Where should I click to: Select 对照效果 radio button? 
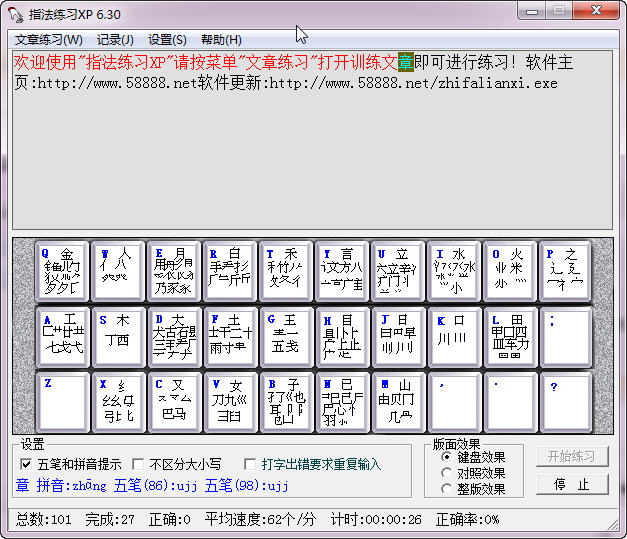446,473
